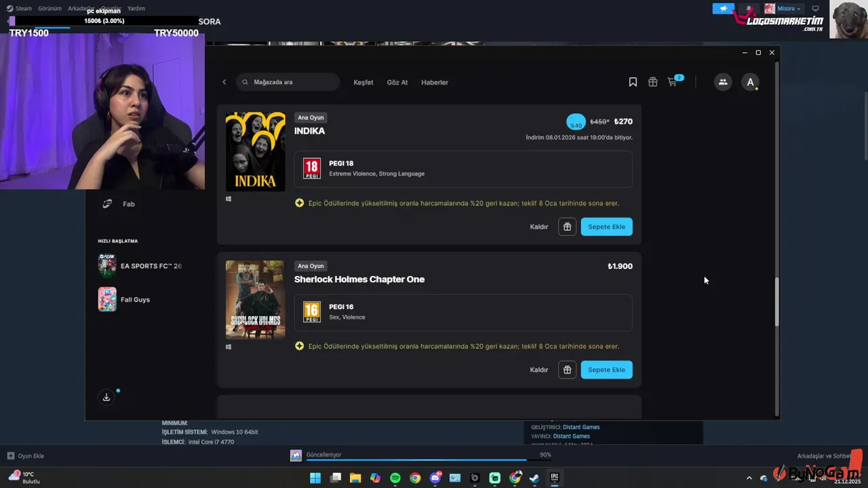Viewport: 868px width, 488px height.
Task: Expand the Misora account dropdown in Steam
Action: point(783,8)
